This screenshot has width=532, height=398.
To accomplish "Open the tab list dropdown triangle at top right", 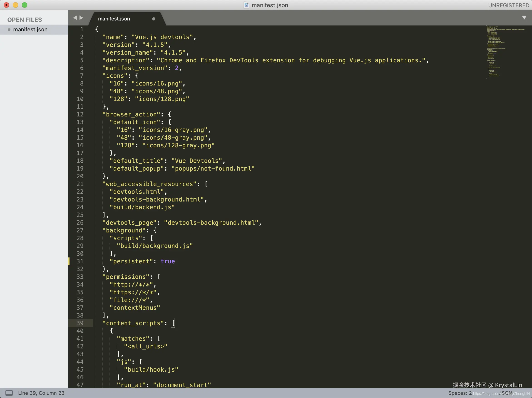I will 524,18.
